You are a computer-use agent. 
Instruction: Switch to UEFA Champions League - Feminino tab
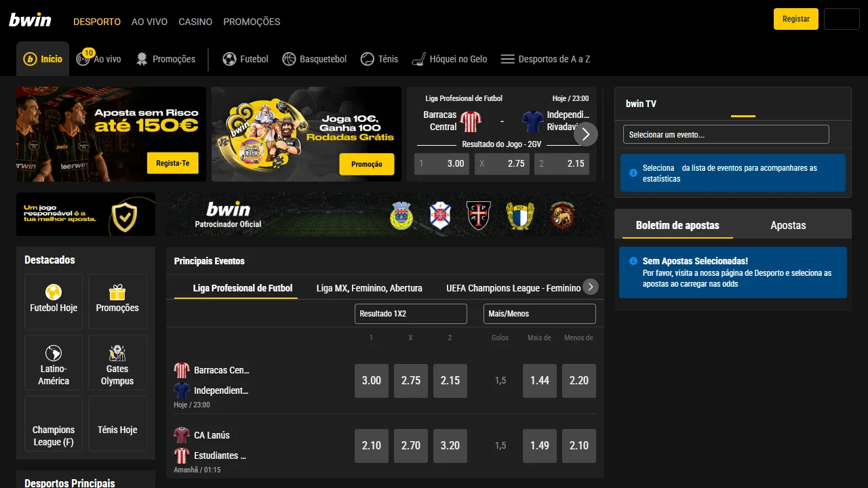tap(513, 288)
